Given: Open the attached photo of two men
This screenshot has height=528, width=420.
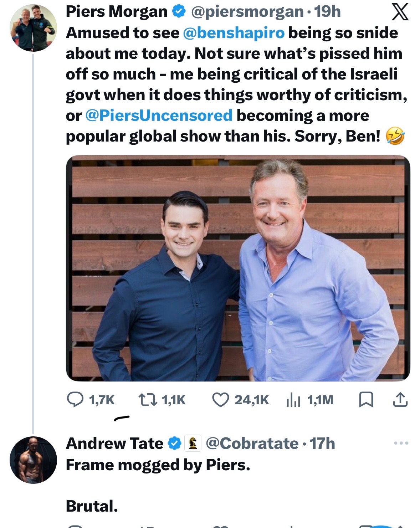Looking at the screenshot, I should 238,268.
